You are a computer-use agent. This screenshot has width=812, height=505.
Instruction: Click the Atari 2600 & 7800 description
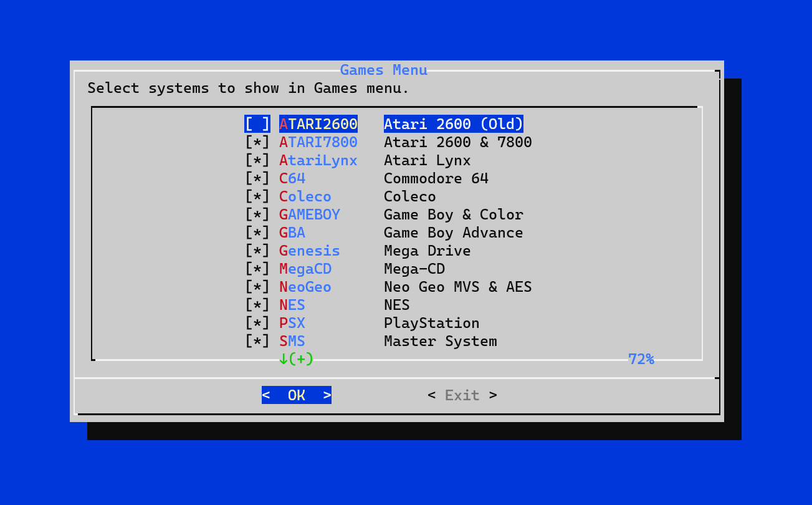pos(458,142)
